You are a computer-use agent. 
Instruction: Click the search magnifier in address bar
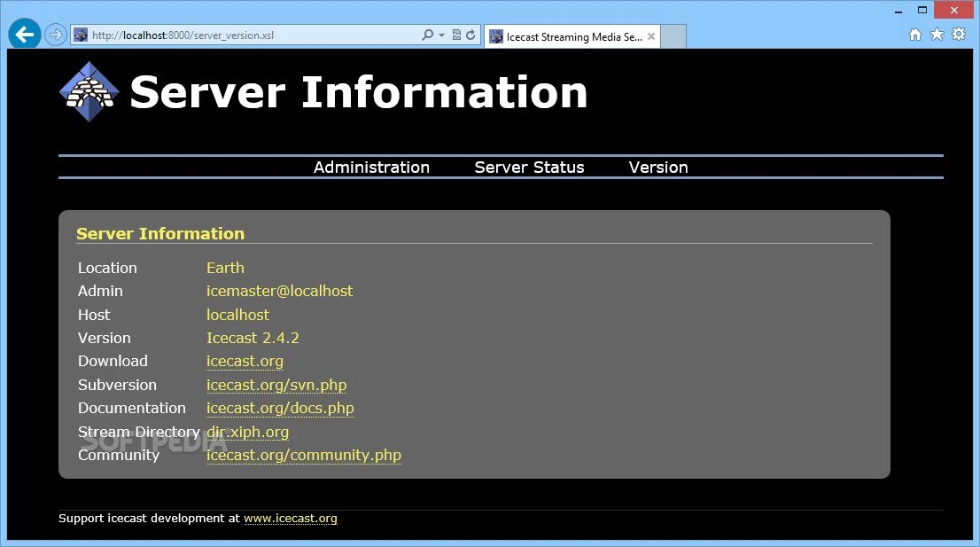(427, 35)
